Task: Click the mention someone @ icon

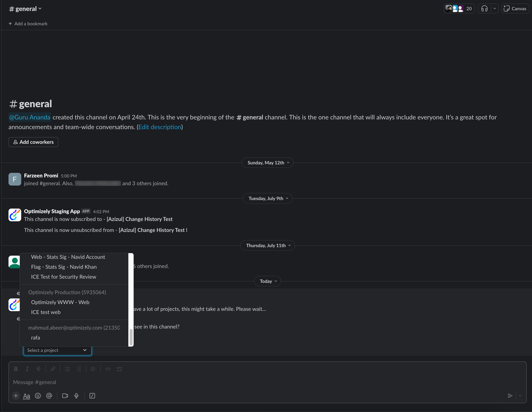Action: [49, 396]
